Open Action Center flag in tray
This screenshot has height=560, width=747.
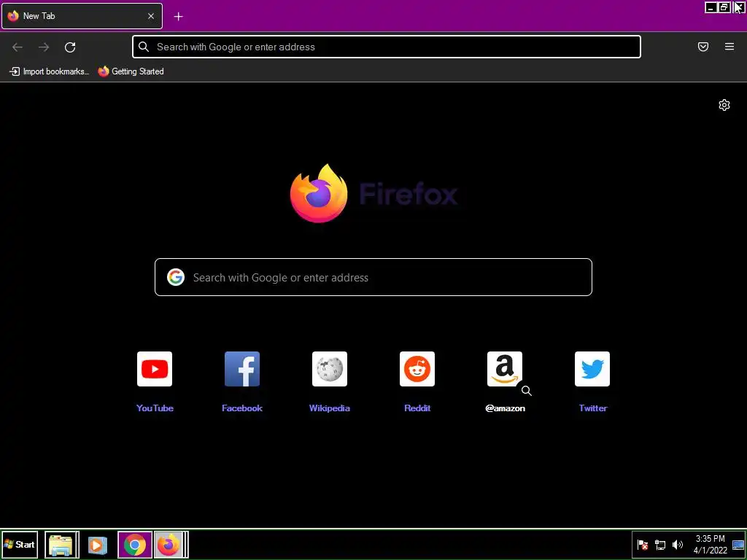pyautogui.click(x=643, y=545)
